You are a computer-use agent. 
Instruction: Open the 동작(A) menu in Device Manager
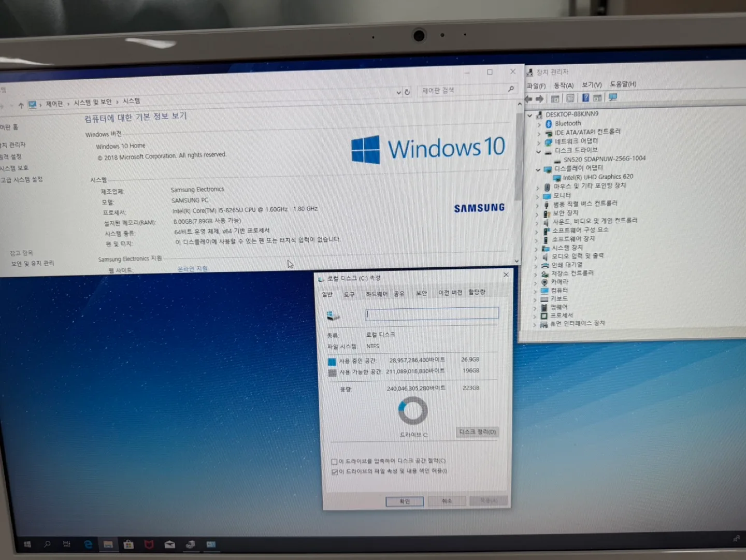564,85
